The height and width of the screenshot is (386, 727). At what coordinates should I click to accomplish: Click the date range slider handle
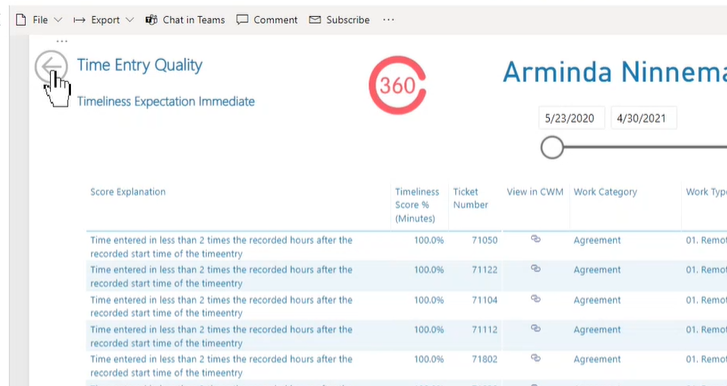pos(552,147)
